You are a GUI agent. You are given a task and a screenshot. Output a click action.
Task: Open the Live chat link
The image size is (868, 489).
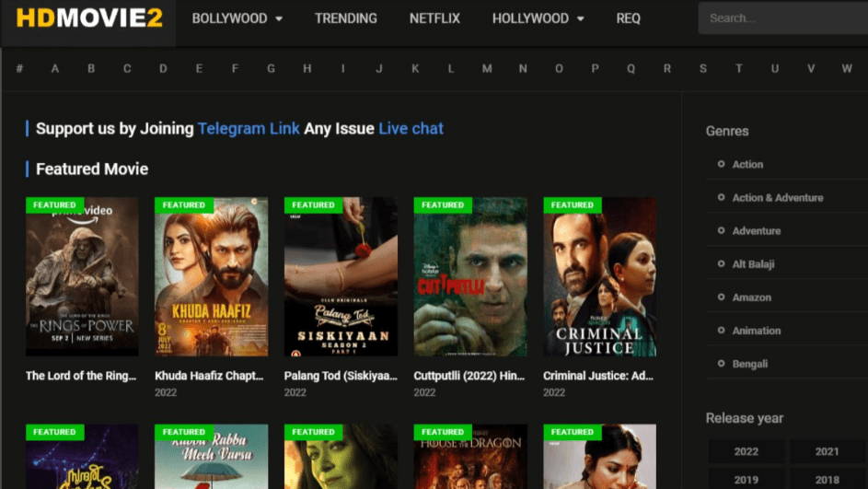pyautogui.click(x=411, y=129)
